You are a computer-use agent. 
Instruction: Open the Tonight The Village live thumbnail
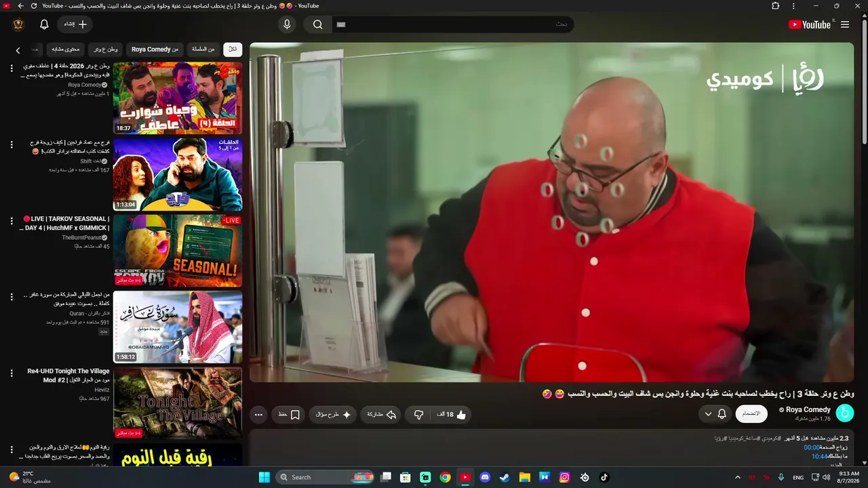coord(178,403)
